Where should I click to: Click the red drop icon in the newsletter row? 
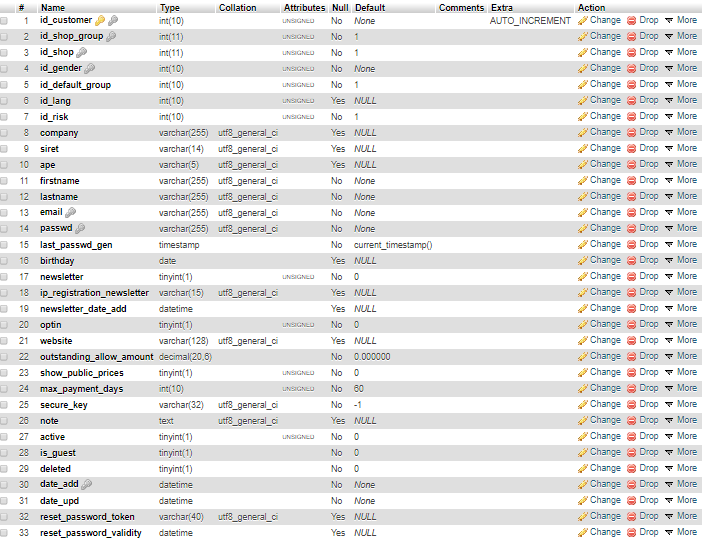(x=631, y=276)
